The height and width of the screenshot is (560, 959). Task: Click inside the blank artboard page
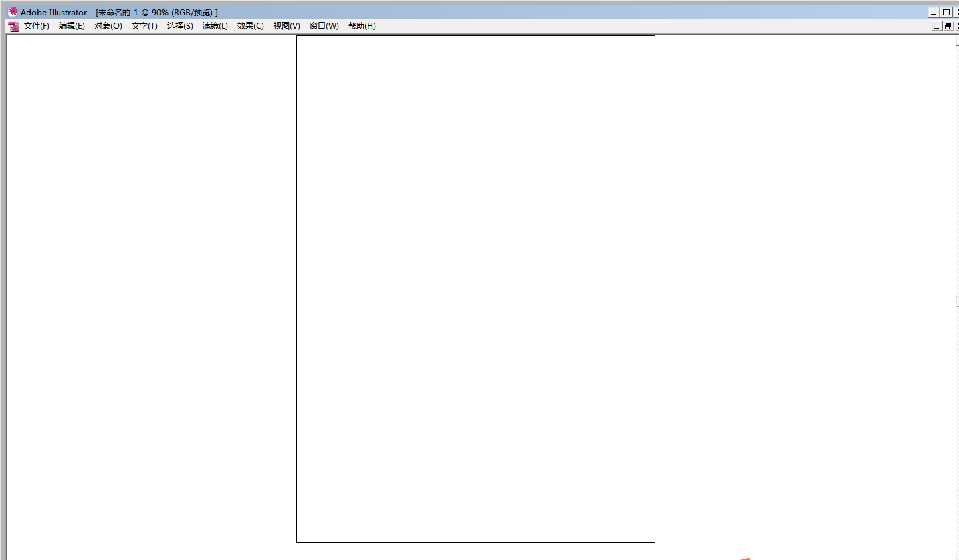(475, 289)
